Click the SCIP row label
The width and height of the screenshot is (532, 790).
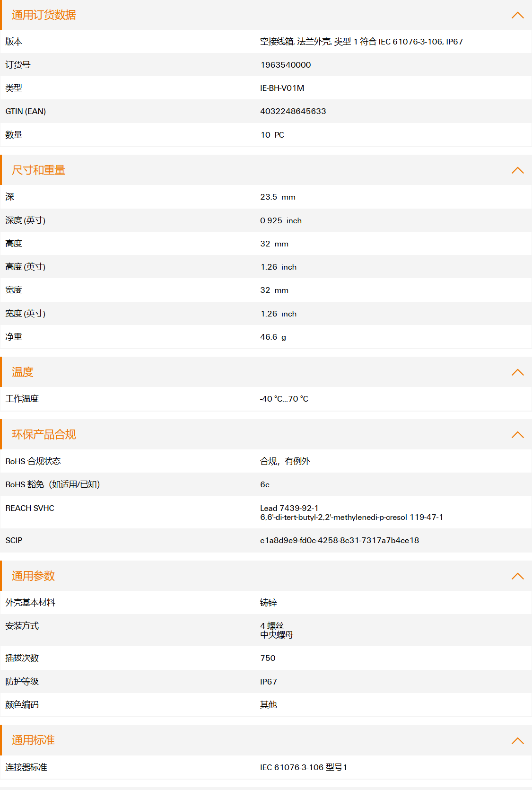point(14,540)
